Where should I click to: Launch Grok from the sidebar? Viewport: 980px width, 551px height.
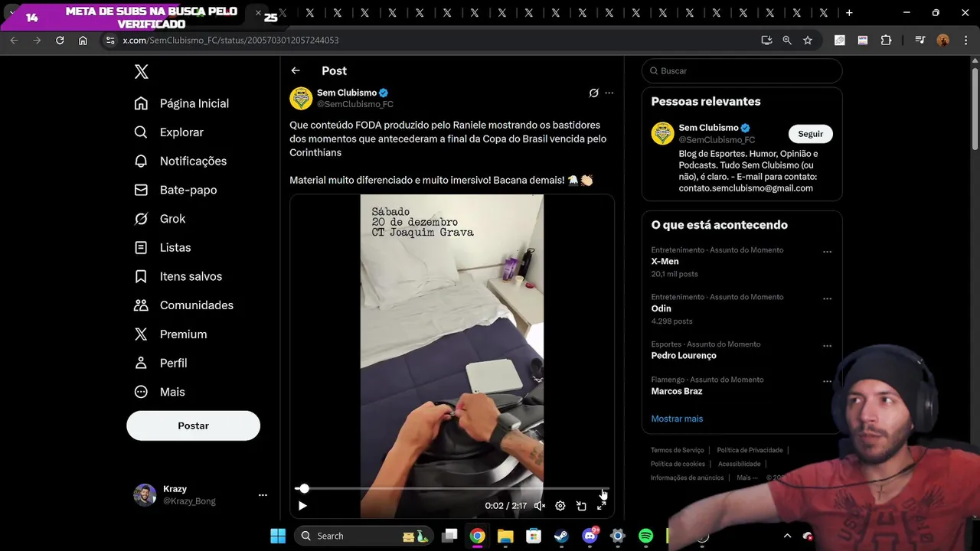coord(160,219)
